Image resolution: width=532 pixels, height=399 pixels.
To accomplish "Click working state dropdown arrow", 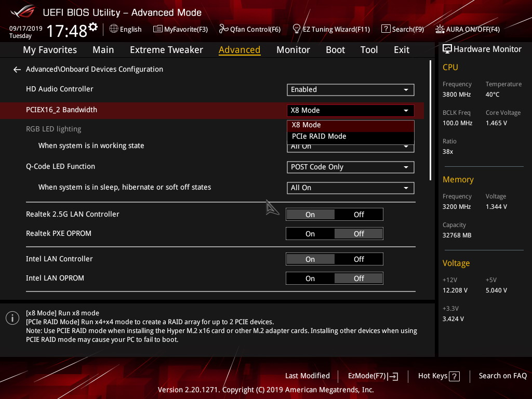I will click(406, 147).
